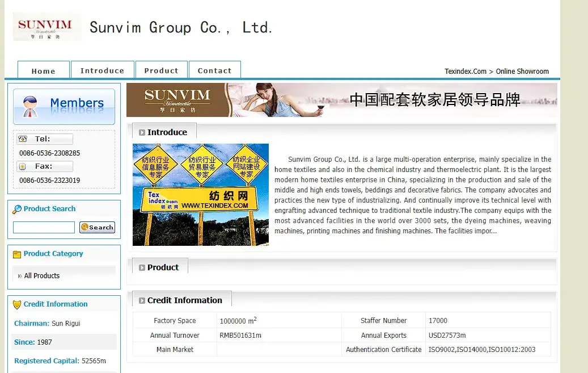The width and height of the screenshot is (588, 373).
Task: Click the Authentication Certificate label
Action: click(384, 349)
